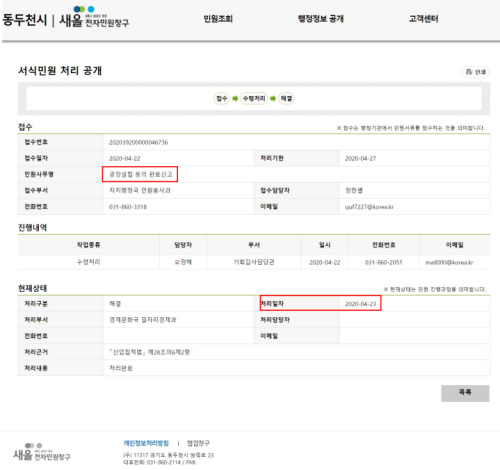Open the 행정정보 공개 menu
500x470 pixels.
point(321,19)
